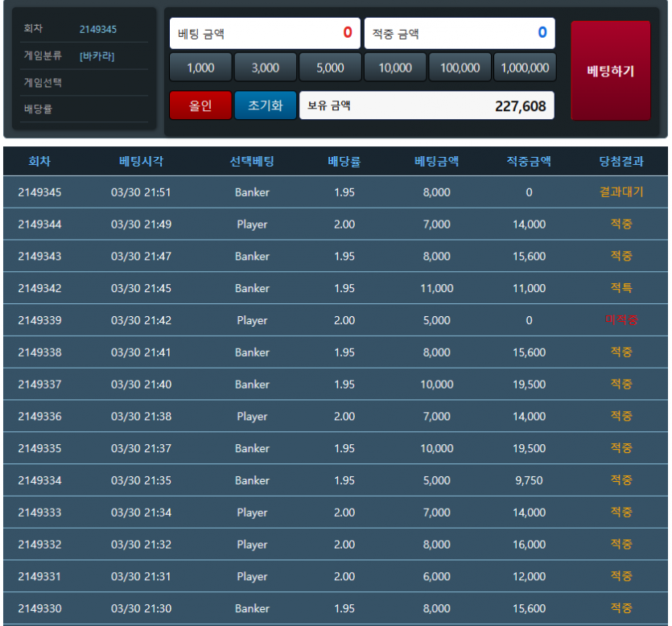Add 3,000 to the bet amount

click(266, 68)
